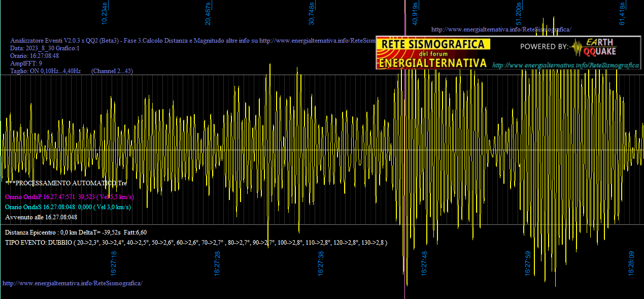Click 'Data: 2023_8_30 Grafico:1' text
Viewport: 644px width, 299px height.
tap(45, 48)
